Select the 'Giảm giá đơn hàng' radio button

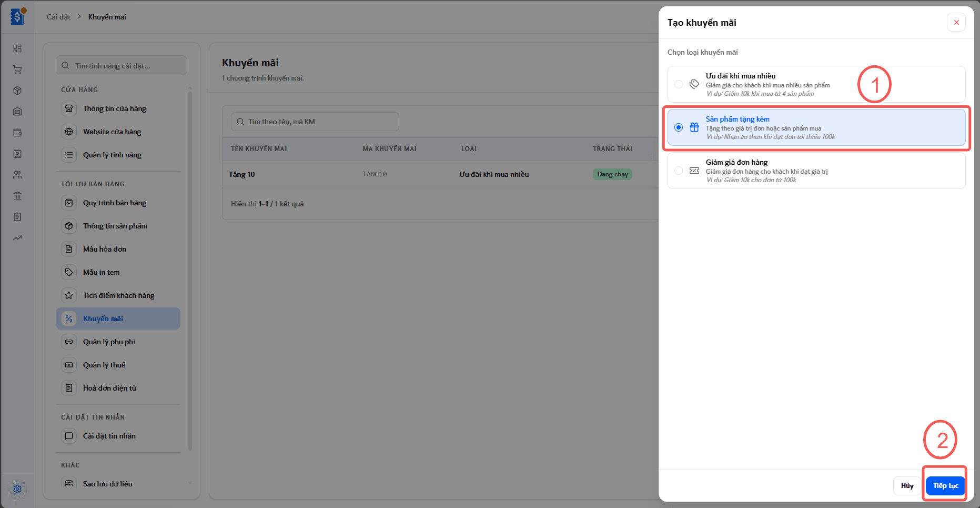pyautogui.click(x=679, y=171)
